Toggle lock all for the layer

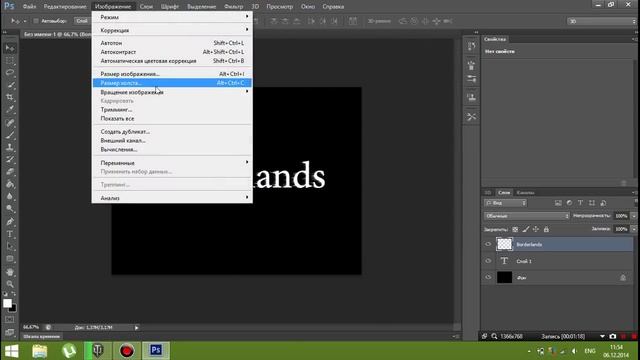547,229
